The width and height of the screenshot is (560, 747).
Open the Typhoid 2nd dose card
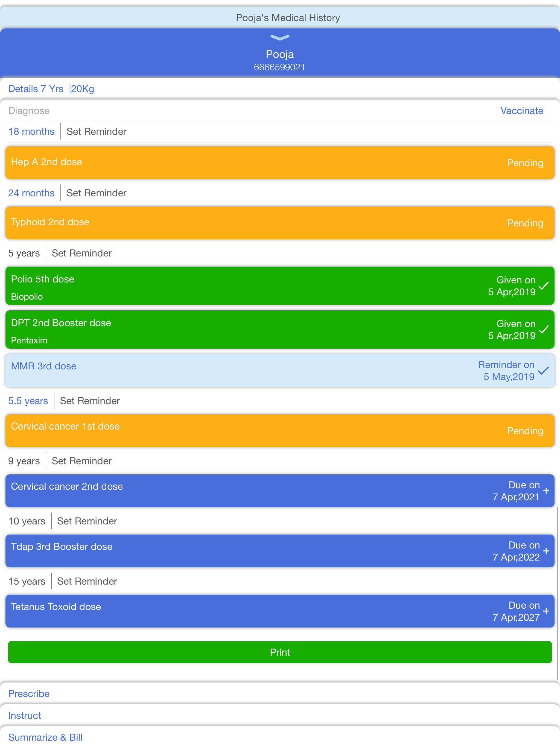click(280, 223)
